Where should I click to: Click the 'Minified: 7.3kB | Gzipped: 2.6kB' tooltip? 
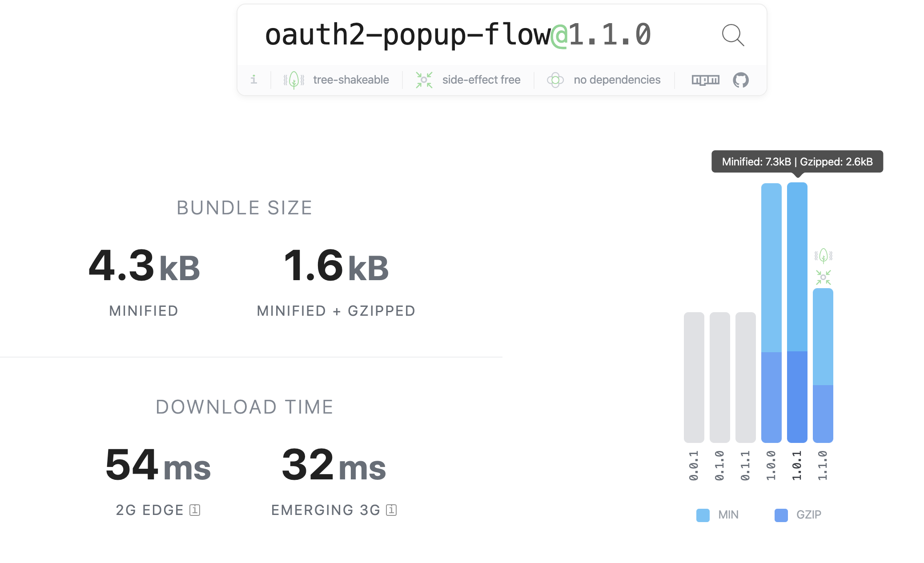[x=797, y=161]
